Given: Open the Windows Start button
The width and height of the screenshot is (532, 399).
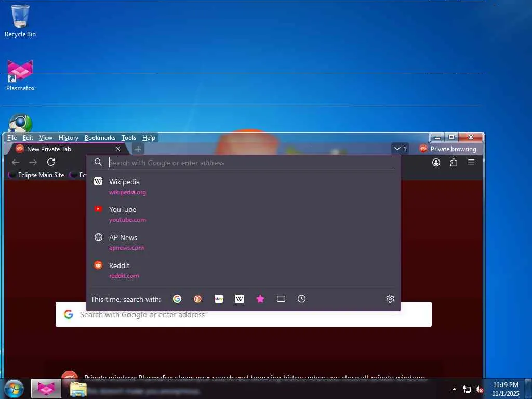Looking at the screenshot, I should pos(14,389).
